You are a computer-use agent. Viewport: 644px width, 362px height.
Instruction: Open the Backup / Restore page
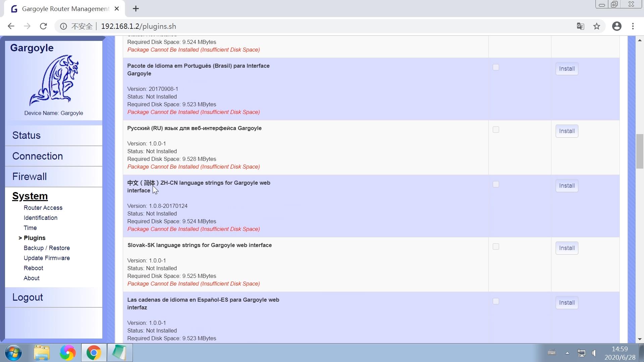[47, 248]
